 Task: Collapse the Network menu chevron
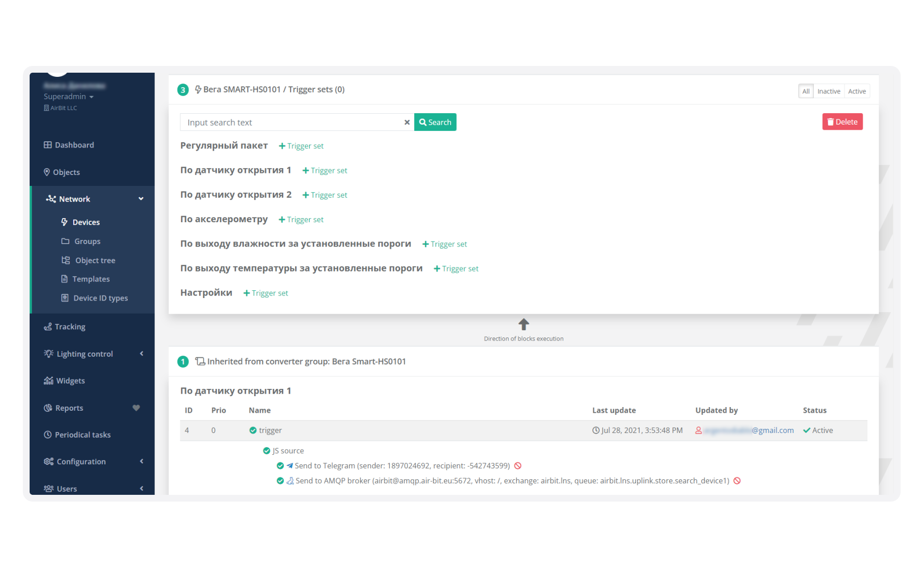coord(141,199)
